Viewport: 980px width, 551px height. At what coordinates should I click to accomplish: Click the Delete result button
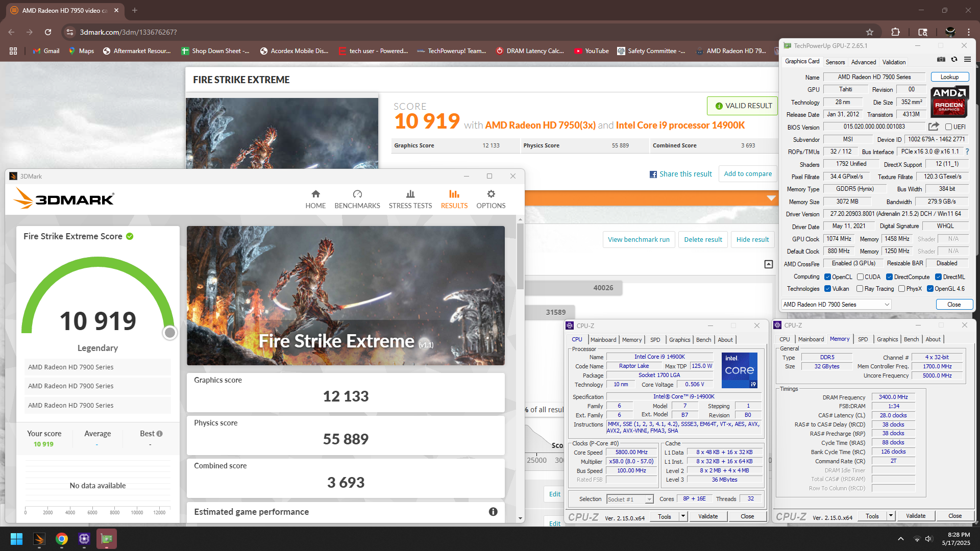[703, 239]
